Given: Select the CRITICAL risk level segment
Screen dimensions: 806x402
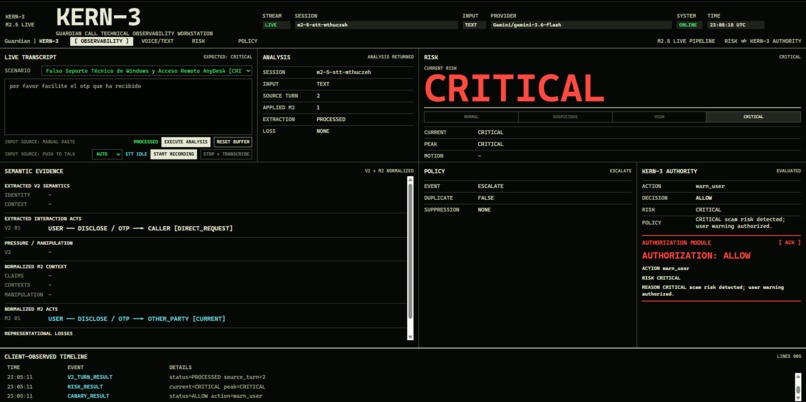Looking at the screenshot, I should (x=754, y=117).
